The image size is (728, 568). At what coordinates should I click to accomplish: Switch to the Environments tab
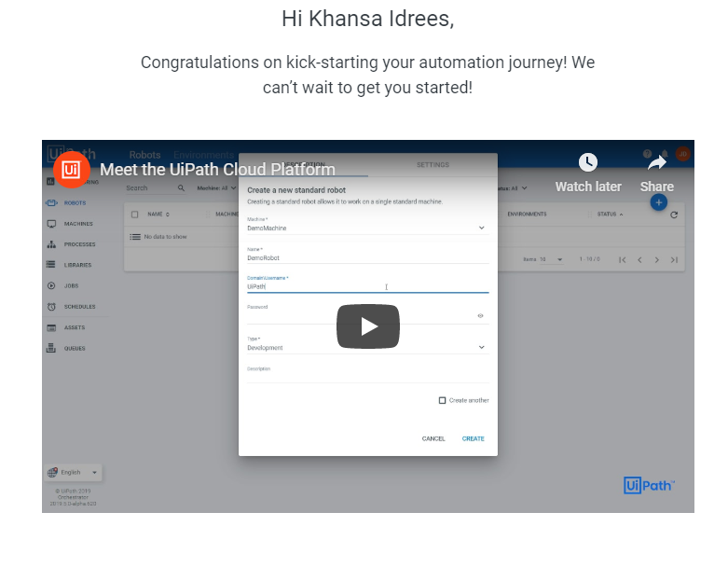pos(203,155)
